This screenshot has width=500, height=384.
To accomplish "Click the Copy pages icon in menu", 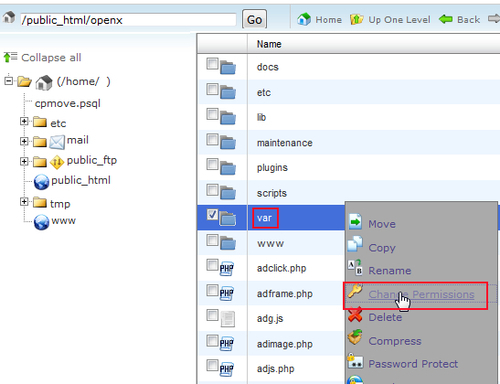I will click(355, 244).
